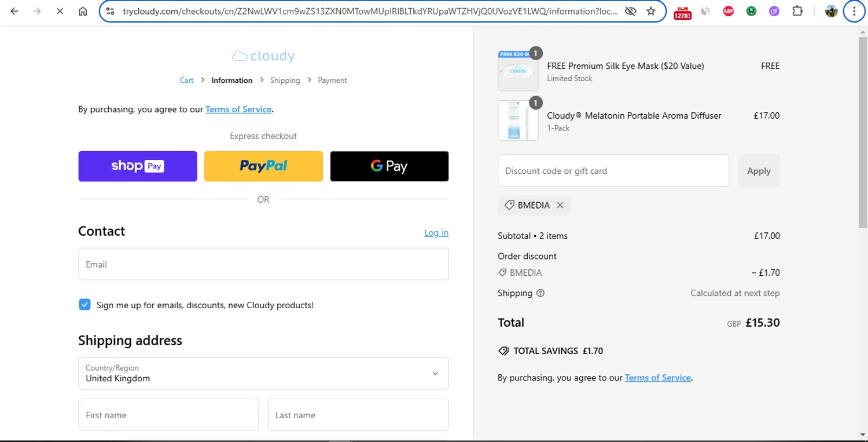Focus the Email field
Screen dimensions: 868x442
(263, 264)
